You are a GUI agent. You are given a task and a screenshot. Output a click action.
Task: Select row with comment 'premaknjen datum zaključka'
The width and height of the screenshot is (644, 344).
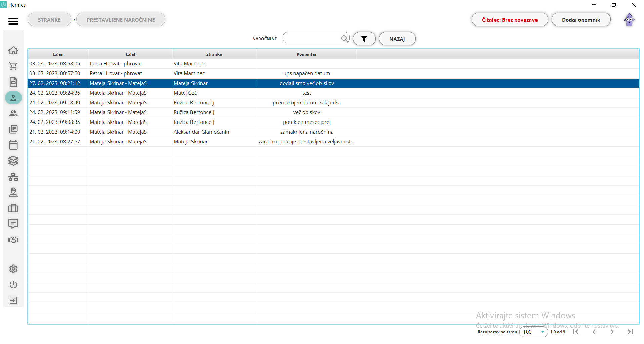click(x=333, y=103)
